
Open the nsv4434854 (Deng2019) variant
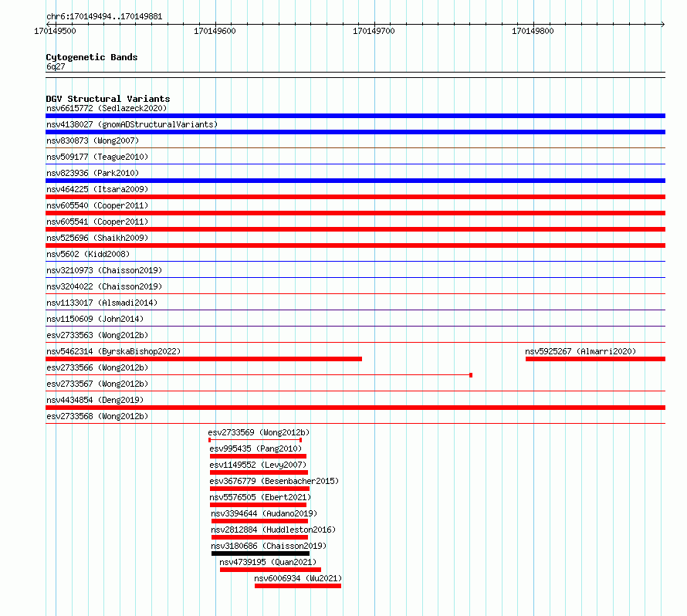[95, 400]
